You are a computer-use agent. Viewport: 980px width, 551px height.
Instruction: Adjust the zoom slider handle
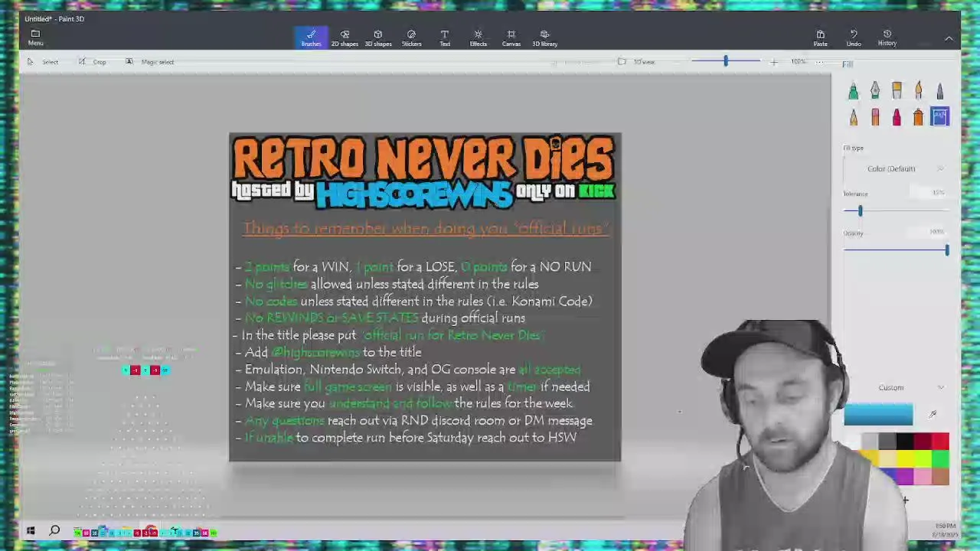click(726, 61)
